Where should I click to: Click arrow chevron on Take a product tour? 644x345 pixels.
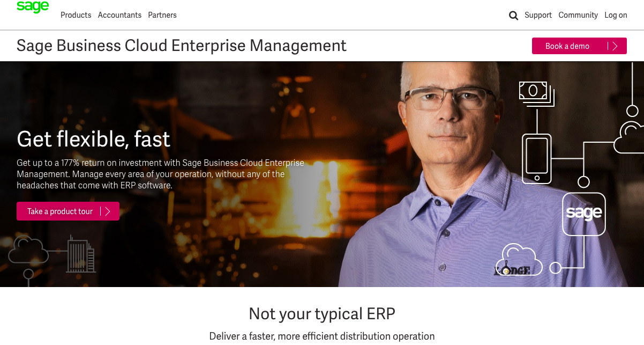click(108, 211)
